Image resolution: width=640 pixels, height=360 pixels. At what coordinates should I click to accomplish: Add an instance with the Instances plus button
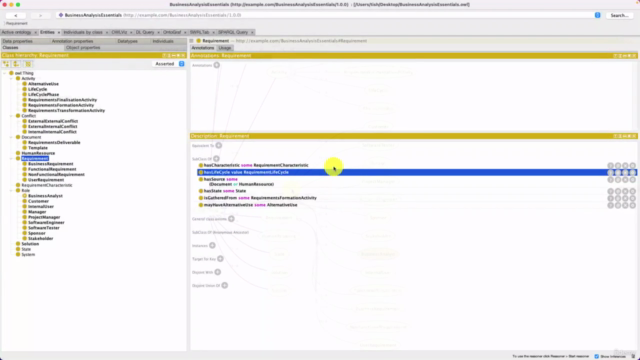[212, 245]
